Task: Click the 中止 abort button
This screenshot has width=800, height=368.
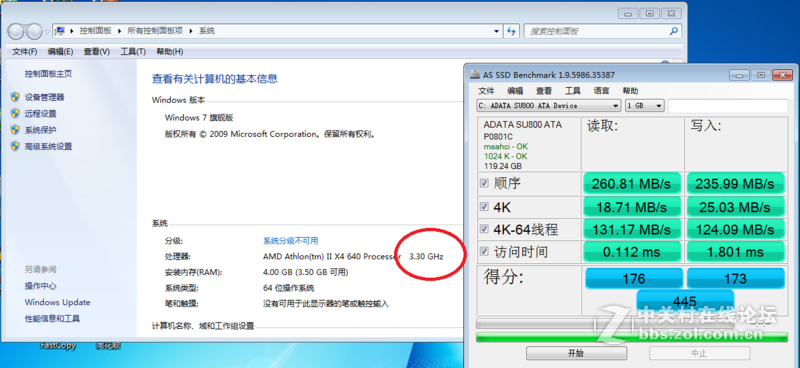Action: click(699, 353)
